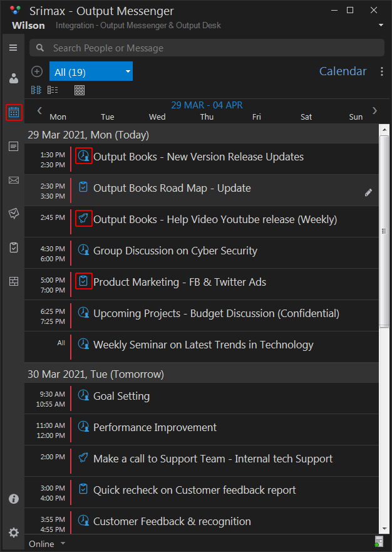Select the Tue day column
The image size is (392, 552).
tap(107, 117)
